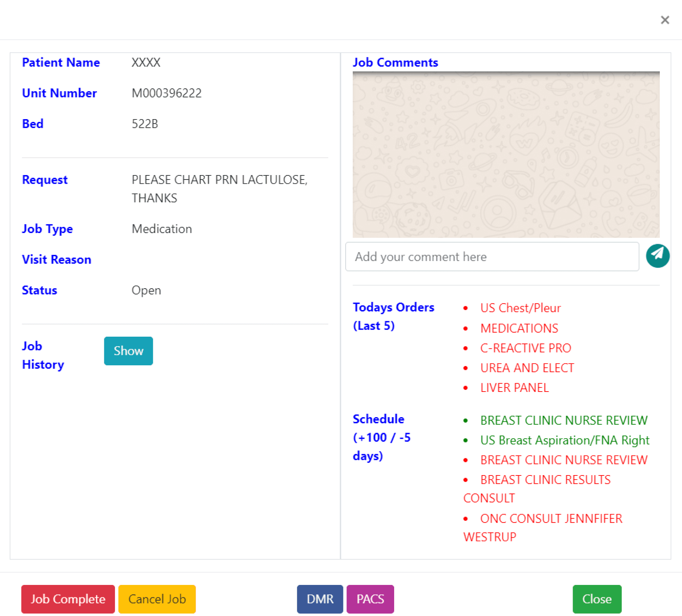Image resolution: width=682 pixels, height=616 pixels.
Task: Select the LIVER PANEL order
Action: [514, 387]
